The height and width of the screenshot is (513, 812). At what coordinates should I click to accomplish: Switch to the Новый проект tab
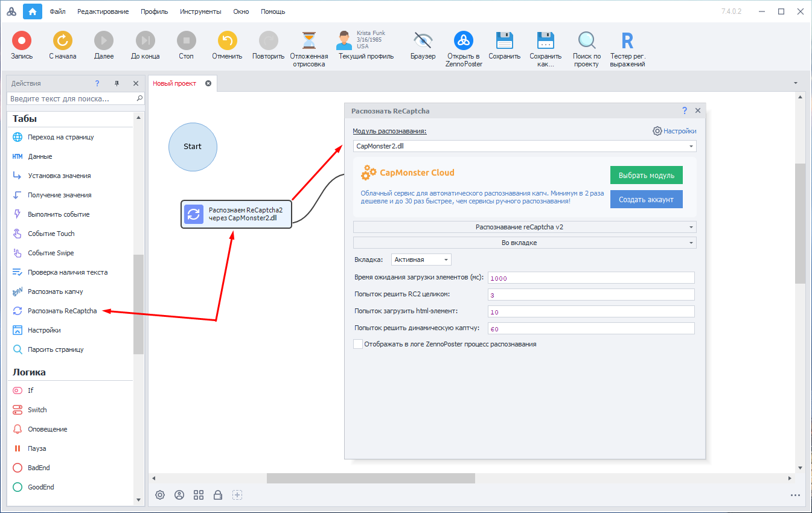click(x=174, y=83)
